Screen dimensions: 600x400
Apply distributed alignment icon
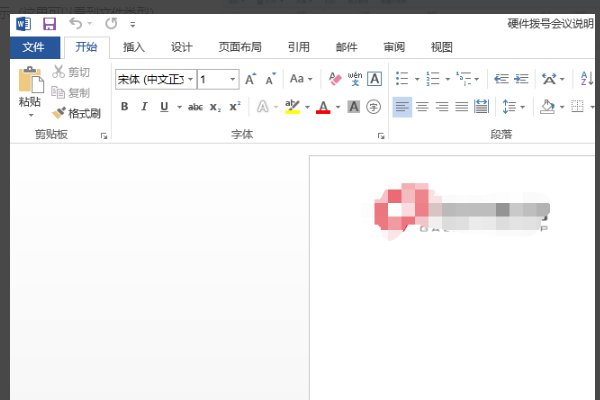(481, 106)
